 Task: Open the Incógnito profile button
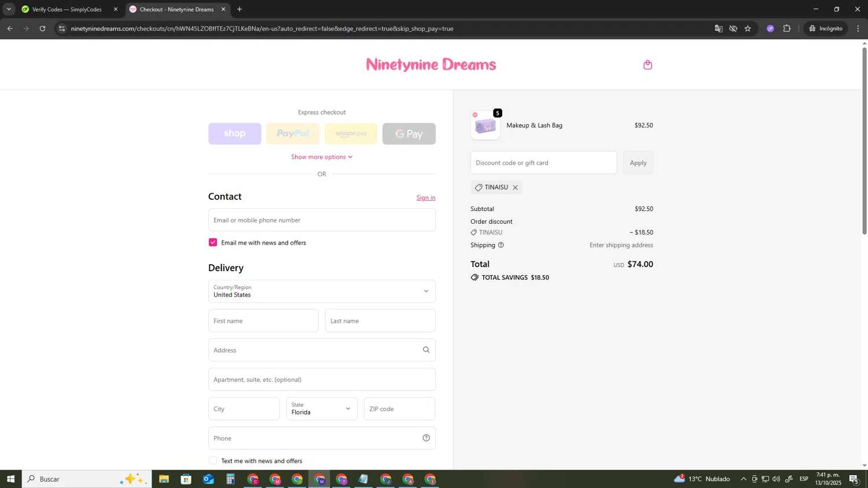click(826, 28)
